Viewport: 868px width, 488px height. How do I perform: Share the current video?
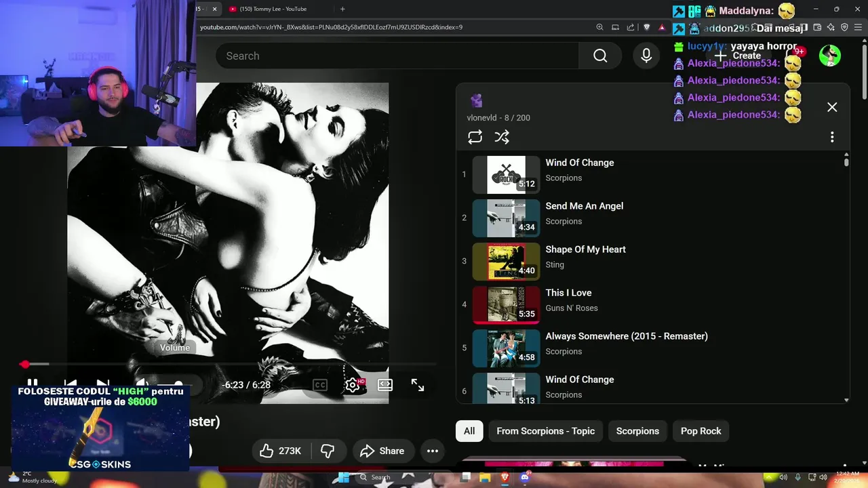tap(382, 451)
